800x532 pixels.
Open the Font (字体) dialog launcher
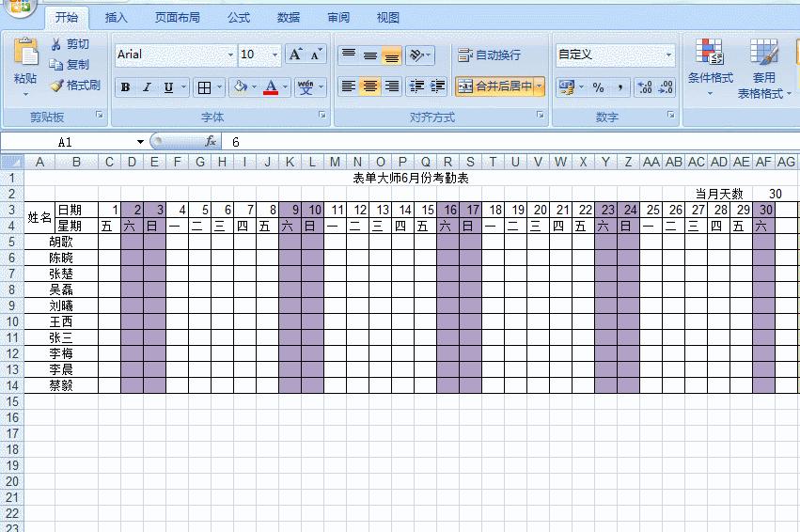click(x=322, y=116)
